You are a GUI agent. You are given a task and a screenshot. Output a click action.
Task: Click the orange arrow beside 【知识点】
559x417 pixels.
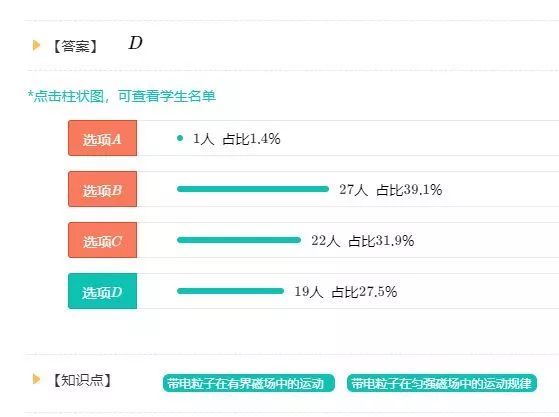(x=36, y=379)
